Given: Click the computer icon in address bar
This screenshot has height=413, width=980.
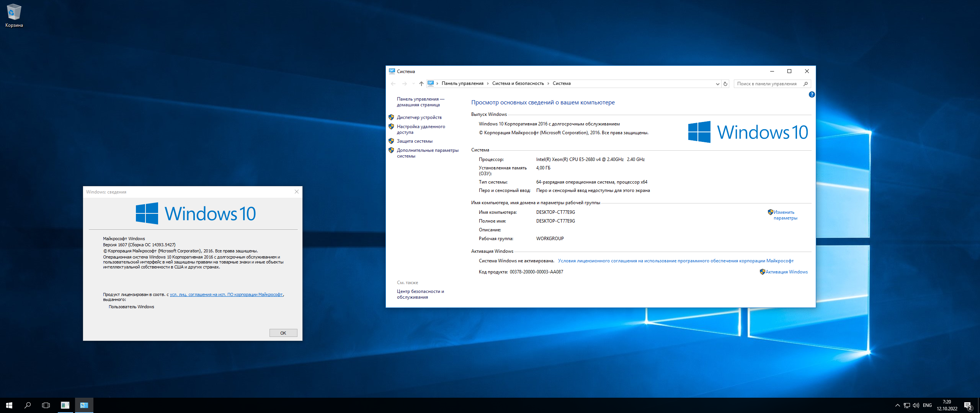Looking at the screenshot, I should (431, 83).
